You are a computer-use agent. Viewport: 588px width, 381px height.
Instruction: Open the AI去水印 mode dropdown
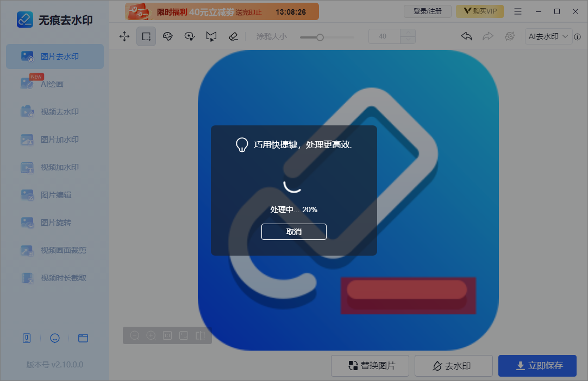[x=548, y=36]
